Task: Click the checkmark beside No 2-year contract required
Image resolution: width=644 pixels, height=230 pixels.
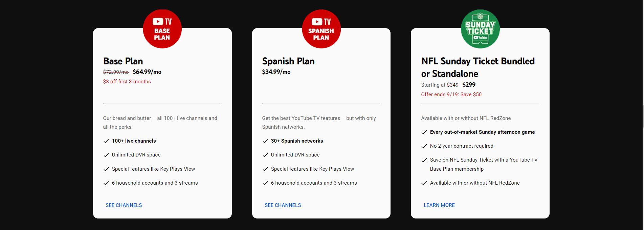Action: 424,146
